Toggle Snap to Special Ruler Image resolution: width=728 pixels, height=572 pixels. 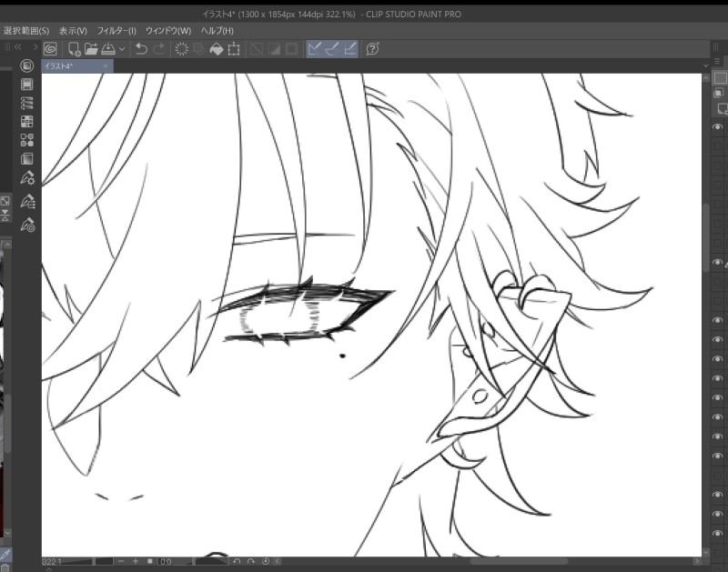(332, 49)
